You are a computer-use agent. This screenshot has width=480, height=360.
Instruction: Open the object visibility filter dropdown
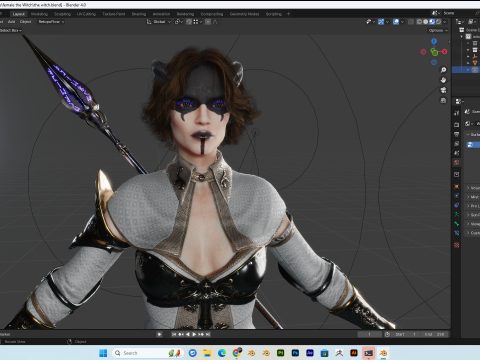point(370,22)
